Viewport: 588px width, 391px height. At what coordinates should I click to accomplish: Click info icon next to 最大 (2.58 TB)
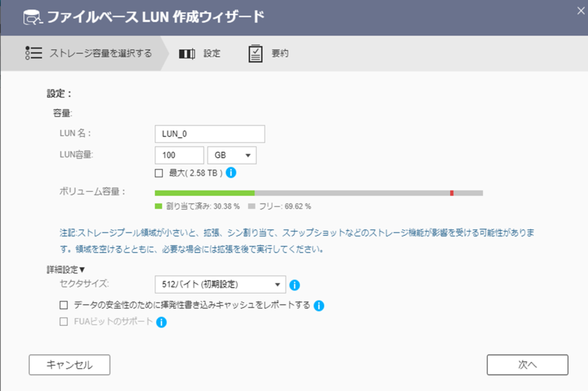[x=231, y=172]
